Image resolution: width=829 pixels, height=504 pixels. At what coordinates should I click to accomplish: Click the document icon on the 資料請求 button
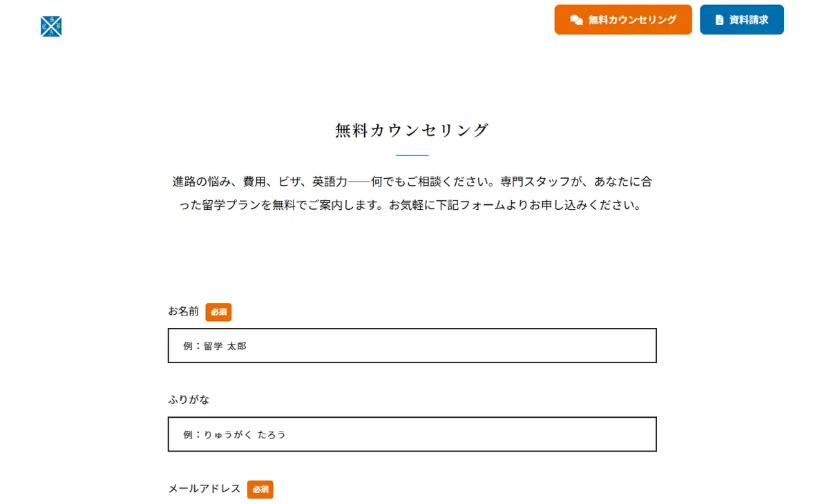pos(719,20)
